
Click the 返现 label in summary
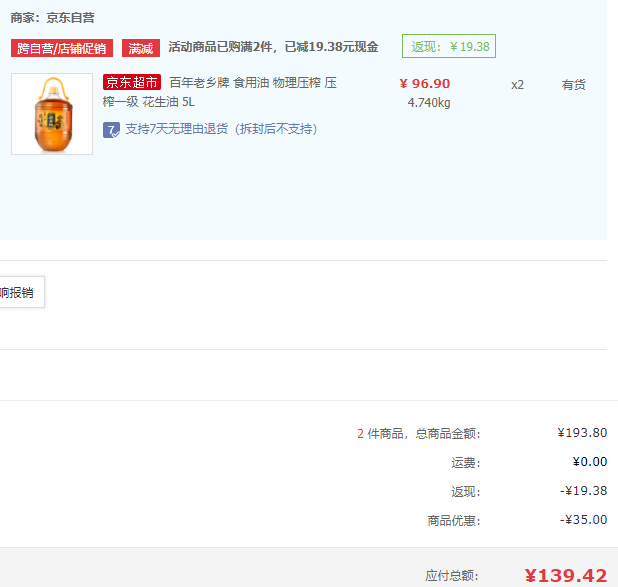466,492
